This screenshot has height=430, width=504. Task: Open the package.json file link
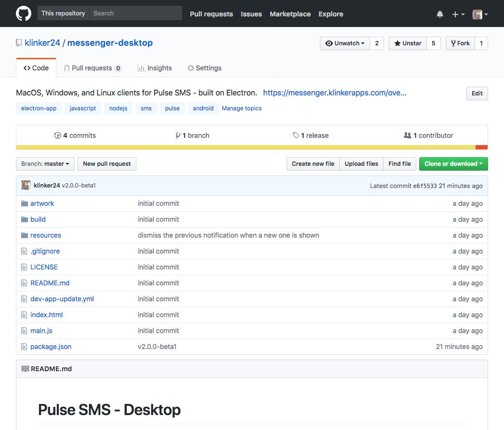(x=51, y=347)
